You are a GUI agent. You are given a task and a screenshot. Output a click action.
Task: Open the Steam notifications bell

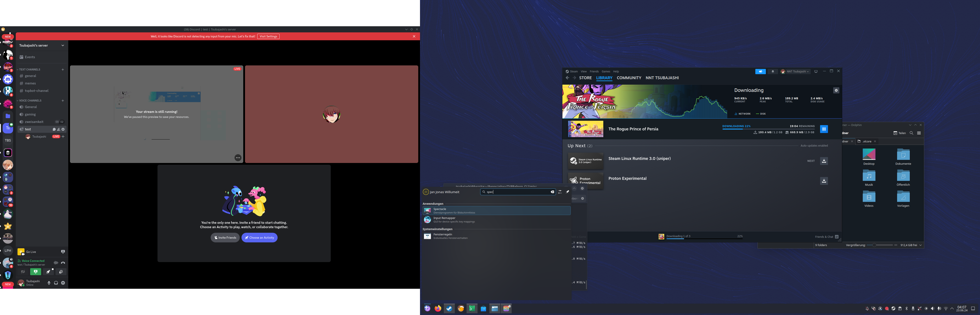tap(772, 72)
